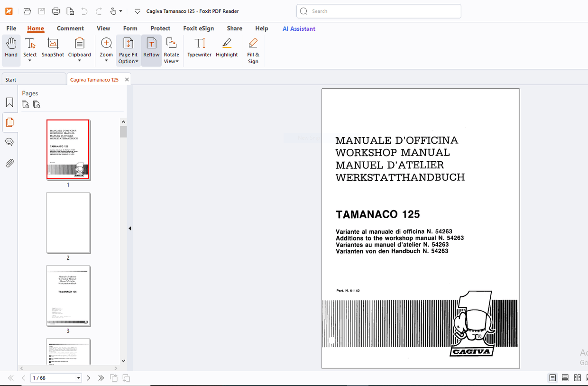Open the Comments panel in the sidebar
Screen dimensions: 588x386
click(9, 141)
